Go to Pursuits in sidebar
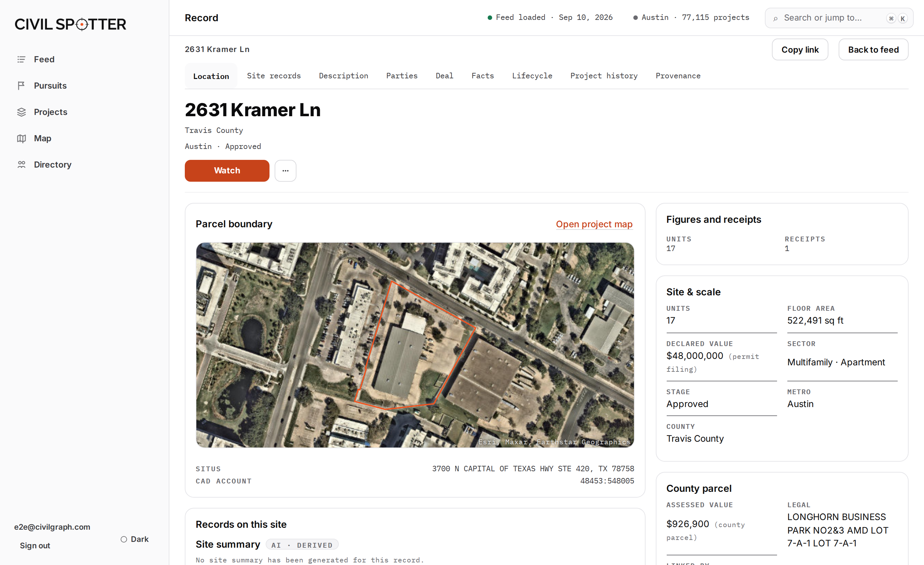This screenshot has height=565, width=924. pos(50,85)
